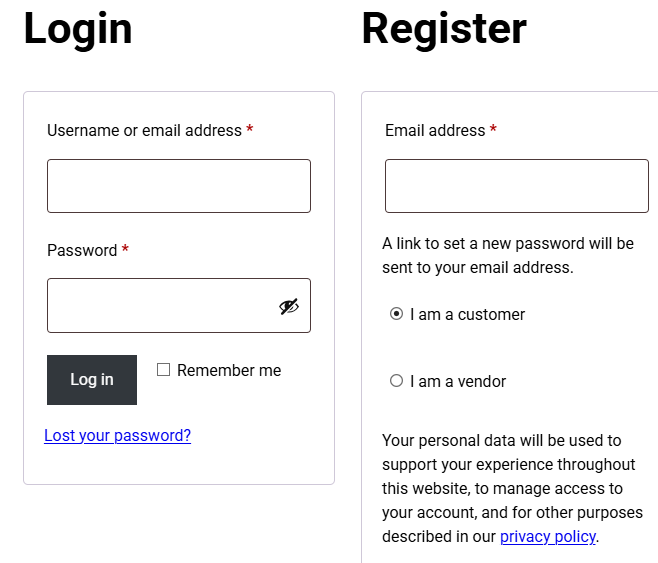Enable the Remember me checkbox
This screenshot has width=658, height=563.
[x=163, y=370]
